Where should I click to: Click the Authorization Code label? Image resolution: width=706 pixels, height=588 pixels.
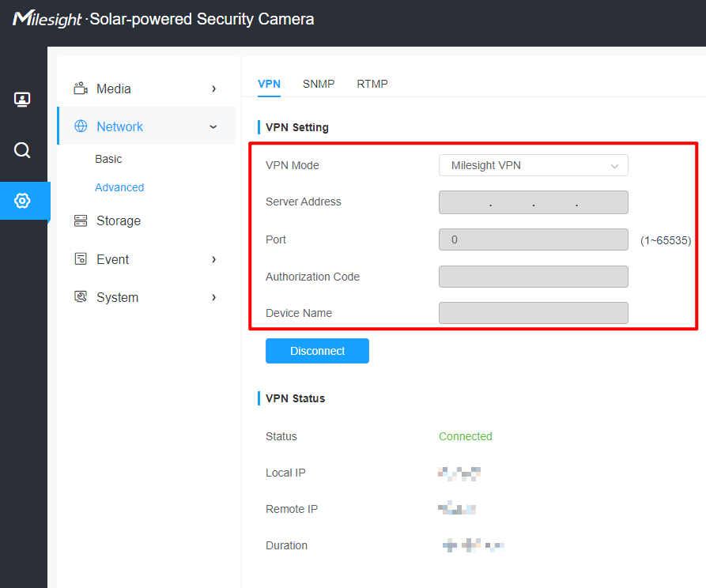312,277
